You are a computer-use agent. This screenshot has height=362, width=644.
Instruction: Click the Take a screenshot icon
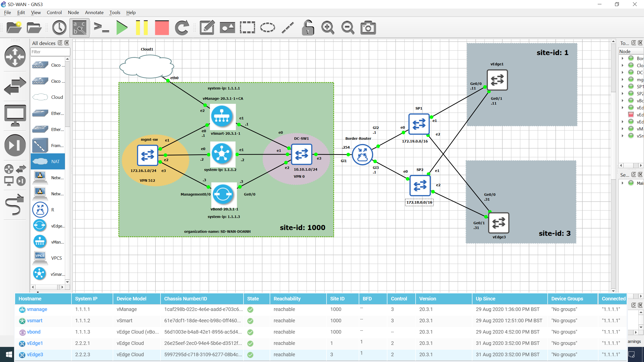(368, 27)
